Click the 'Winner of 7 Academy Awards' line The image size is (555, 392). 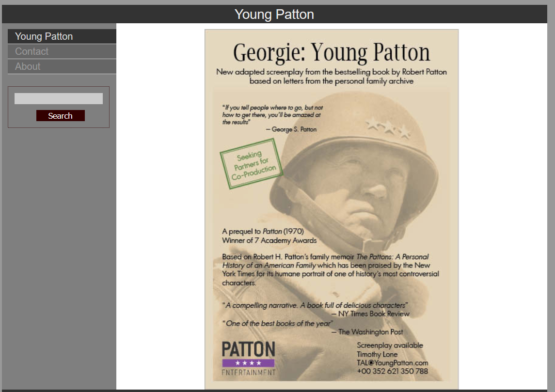(270, 240)
